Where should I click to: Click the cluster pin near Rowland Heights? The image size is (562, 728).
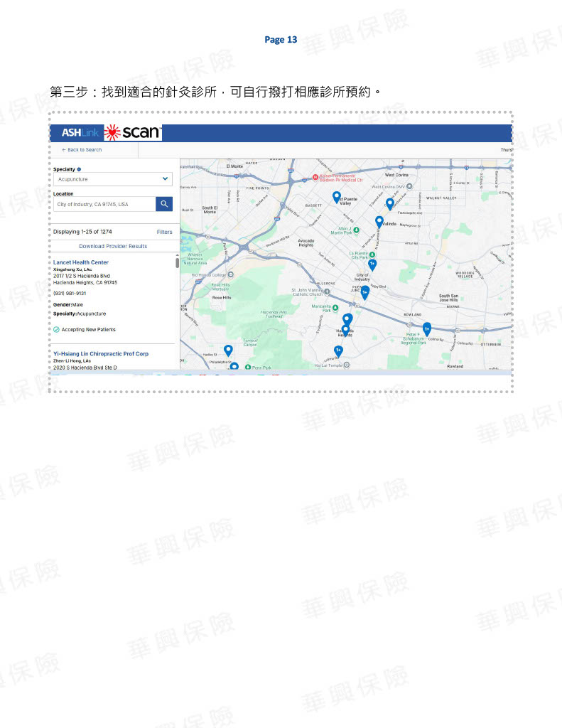[427, 328]
